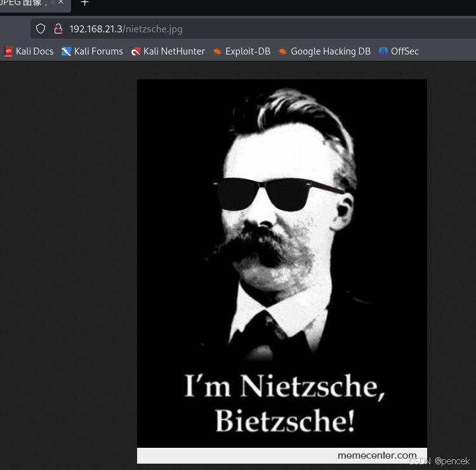Open the Kali Forums bookmark
This screenshot has height=470, width=476.
92,51
